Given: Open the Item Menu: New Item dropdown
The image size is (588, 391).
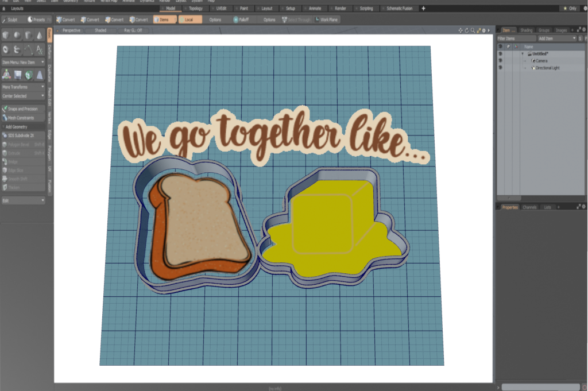Looking at the screenshot, I should click(23, 62).
